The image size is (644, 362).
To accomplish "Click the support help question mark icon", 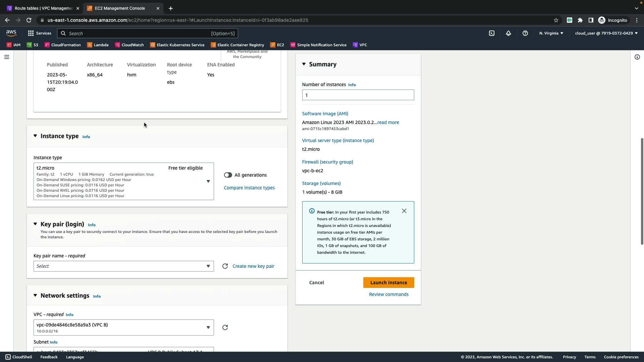I will [525, 33].
